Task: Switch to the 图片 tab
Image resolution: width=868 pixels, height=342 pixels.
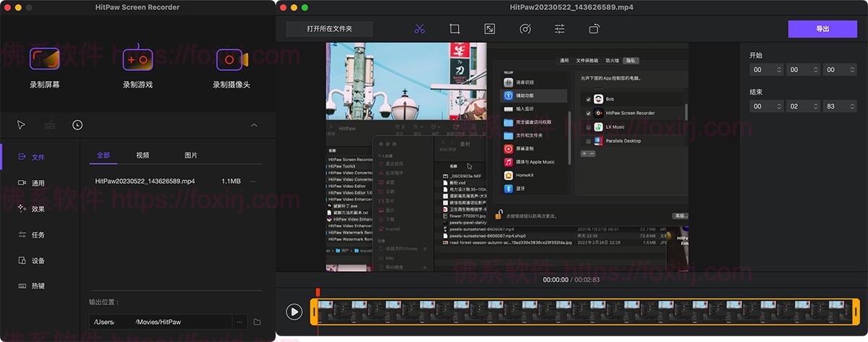Action: point(191,155)
